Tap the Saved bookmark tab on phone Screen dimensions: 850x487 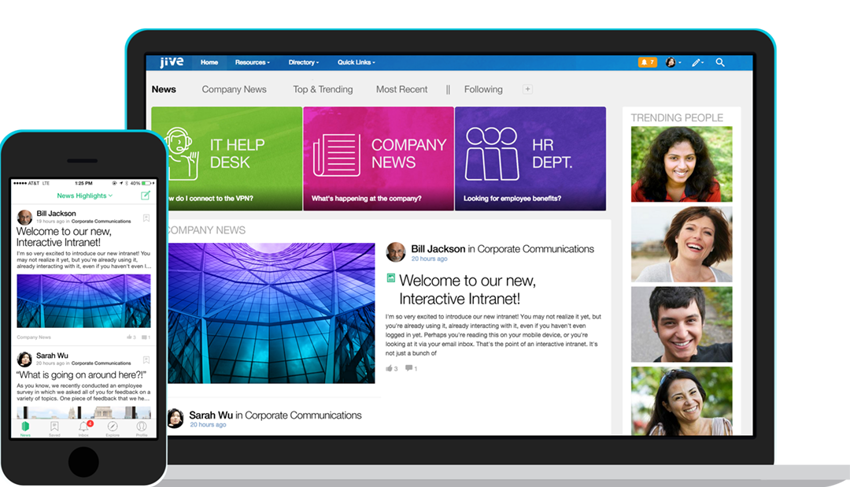(54, 428)
